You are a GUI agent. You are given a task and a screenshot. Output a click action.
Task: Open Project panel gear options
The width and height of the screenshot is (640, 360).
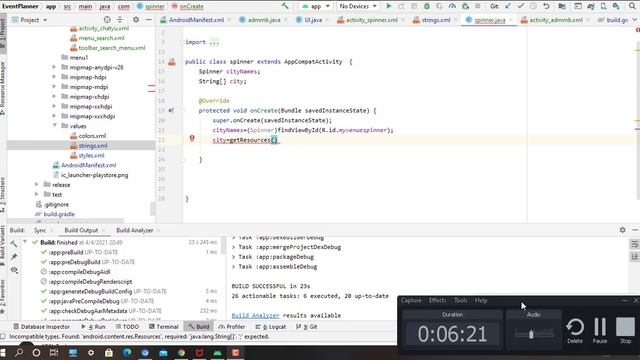(x=136, y=20)
